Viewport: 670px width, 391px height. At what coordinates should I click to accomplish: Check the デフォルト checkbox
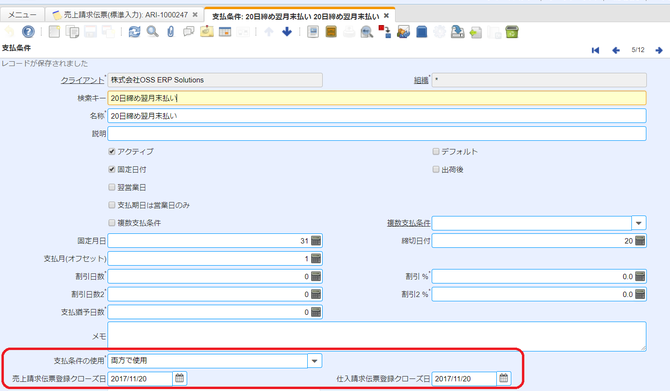(x=436, y=151)
